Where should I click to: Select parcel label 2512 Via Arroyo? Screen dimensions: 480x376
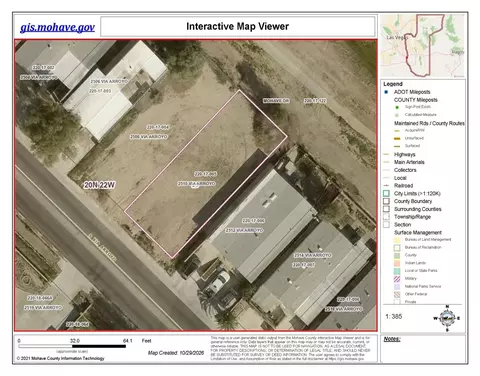pyautogui.click(x=244, y=230)
